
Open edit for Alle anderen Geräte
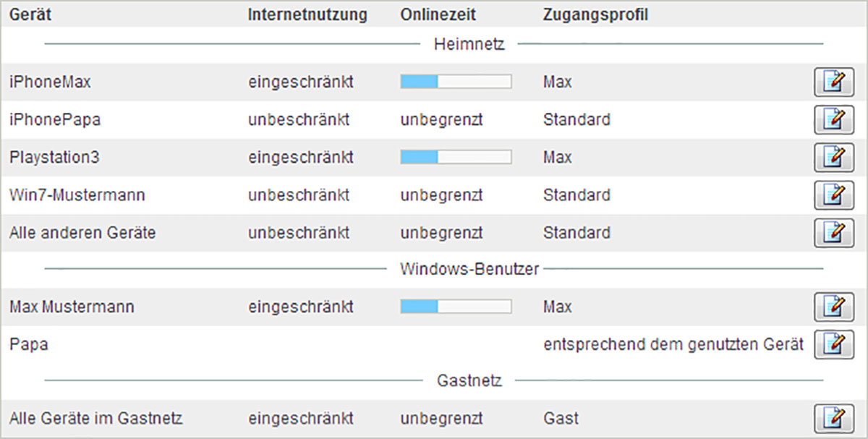click(x=833, y=233)
